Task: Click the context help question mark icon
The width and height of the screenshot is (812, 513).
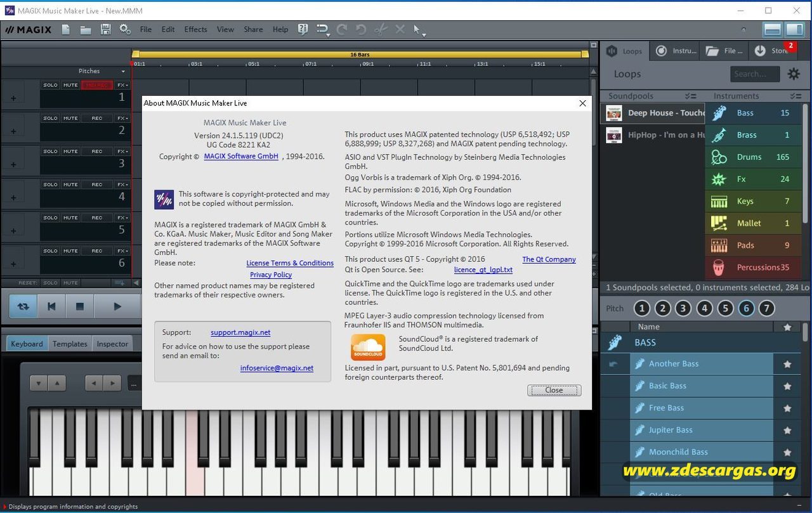Action: click(303, 29)
